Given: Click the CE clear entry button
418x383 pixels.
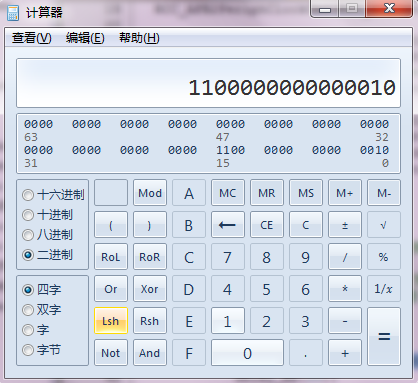Looking at the screenshot, I should tap(267, 225).
